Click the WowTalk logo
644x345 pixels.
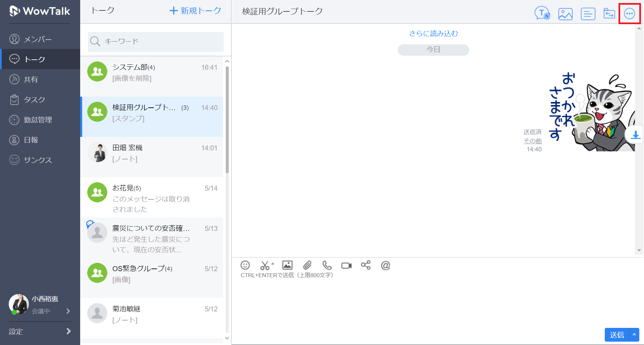pos(40,11)
